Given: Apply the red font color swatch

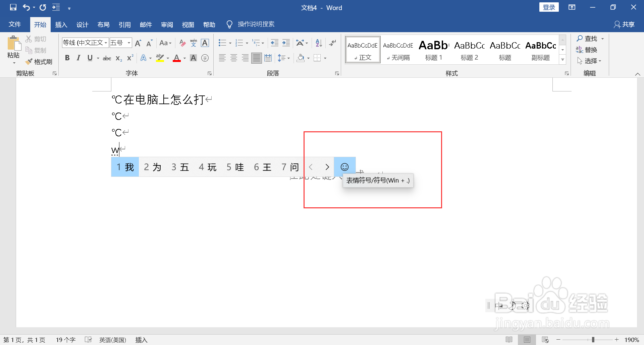Looking at the screenshot, I should click(x=177, y=58).
